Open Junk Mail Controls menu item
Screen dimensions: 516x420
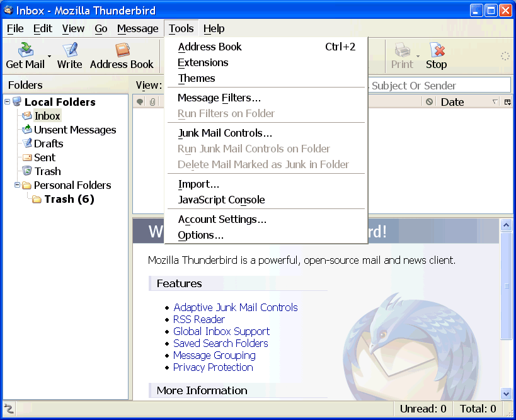(x=266, y=133)
